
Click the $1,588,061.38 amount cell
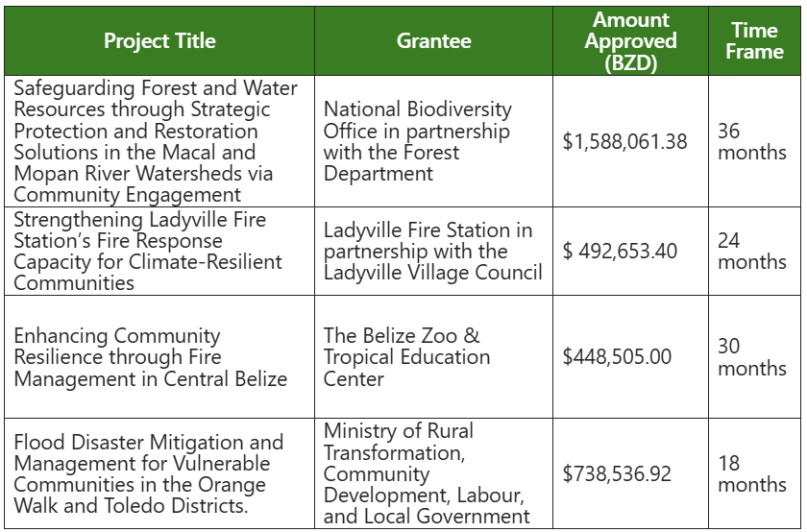[624, 142]
